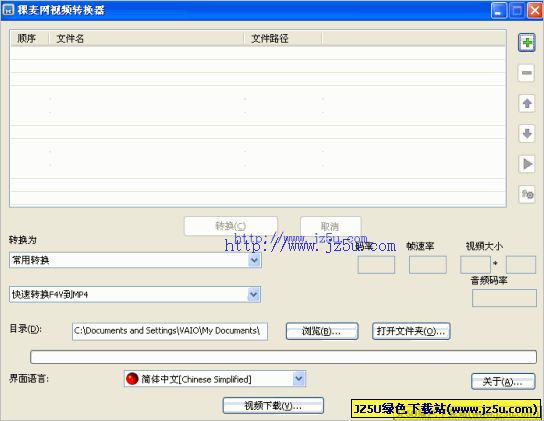Click the conversion progress bar

pyautogui.click(x=283, y=357)
